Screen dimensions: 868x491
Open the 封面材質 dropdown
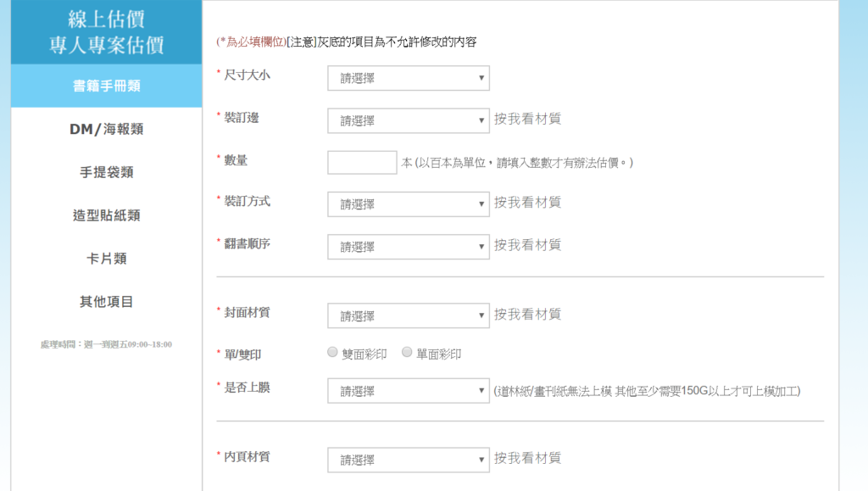(408, 315)
